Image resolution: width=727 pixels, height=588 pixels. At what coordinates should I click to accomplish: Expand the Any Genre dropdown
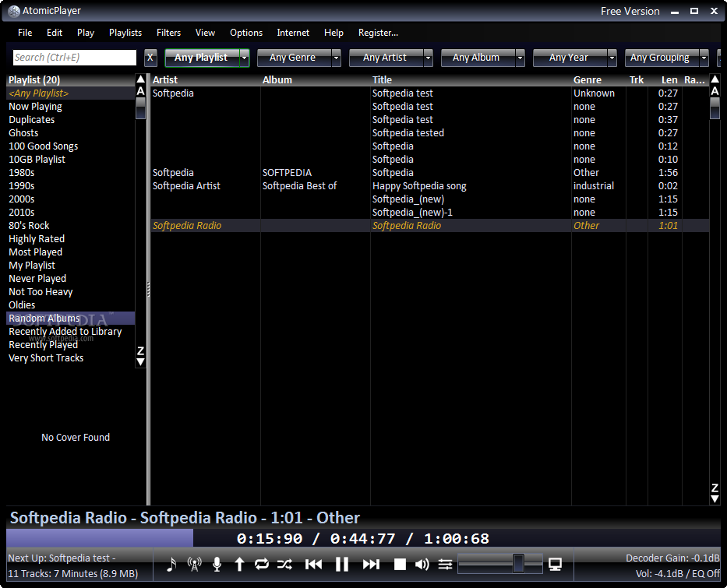336,58
